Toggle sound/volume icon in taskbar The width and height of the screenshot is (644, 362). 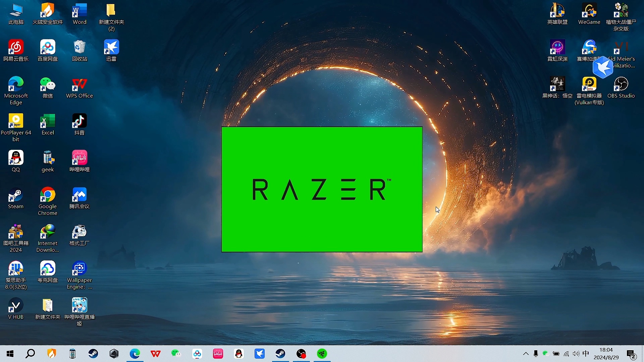(x=575, y=354)
